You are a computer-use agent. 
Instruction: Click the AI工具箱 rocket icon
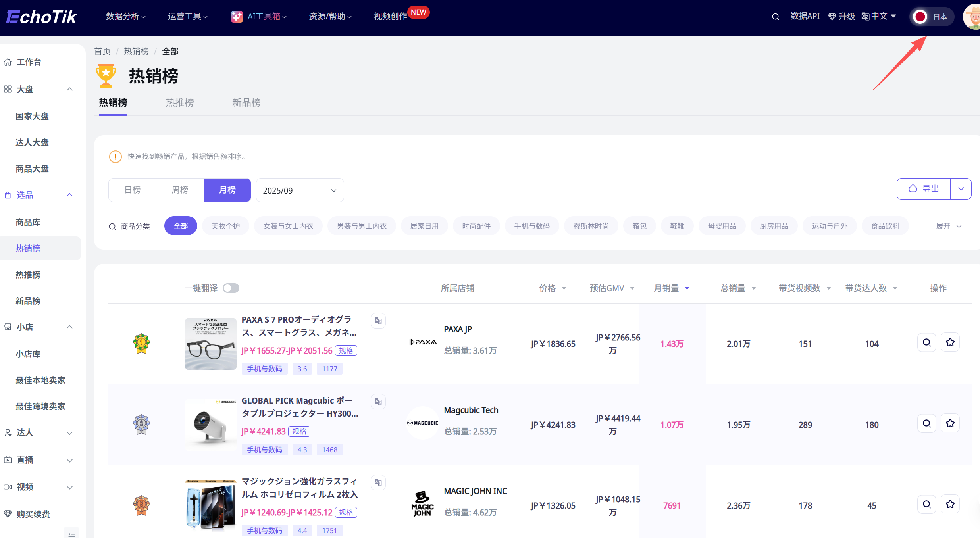tap(237, 16)
